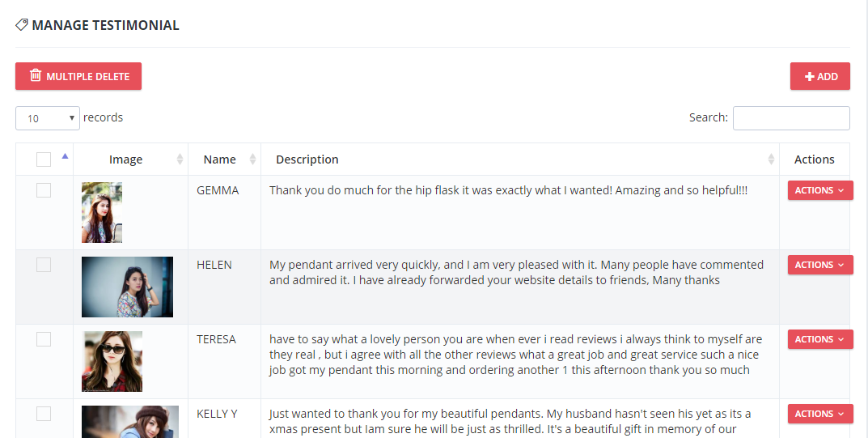868x438 pixels.
Task: Click the Multiple Delete trash button
Action: pos(78,76)
